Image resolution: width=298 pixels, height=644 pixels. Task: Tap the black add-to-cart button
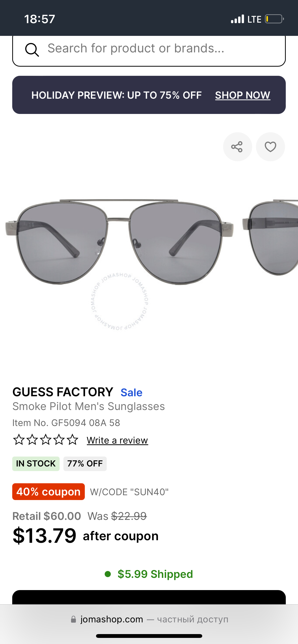point(149,597)
